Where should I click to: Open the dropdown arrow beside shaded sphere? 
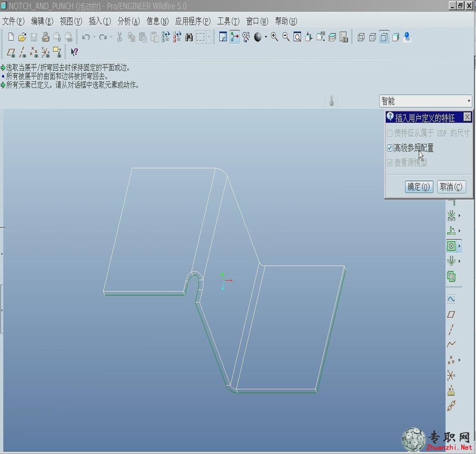pos(266,37)
